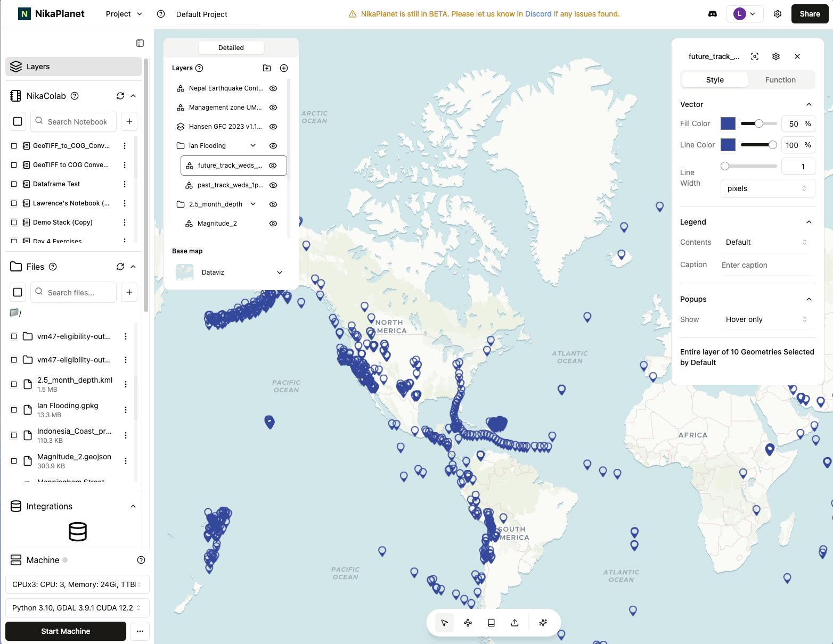This screenshot has height=644, width=833.
Task: Create a new layer folder icon
Action: [267, 68]
